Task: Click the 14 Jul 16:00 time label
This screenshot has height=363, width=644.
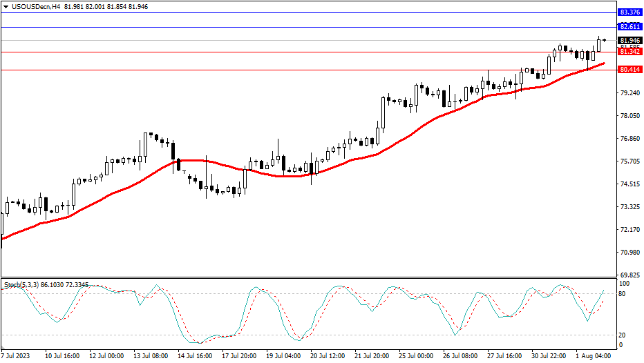Action: tap(194, 356)
